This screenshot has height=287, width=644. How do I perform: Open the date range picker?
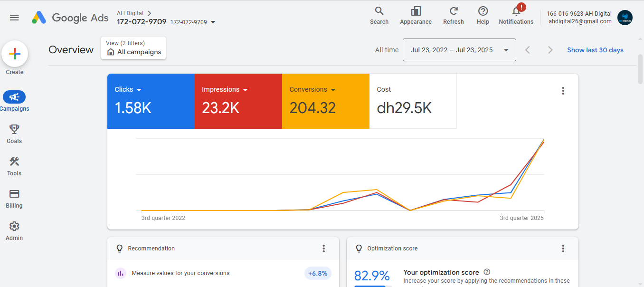459,50
